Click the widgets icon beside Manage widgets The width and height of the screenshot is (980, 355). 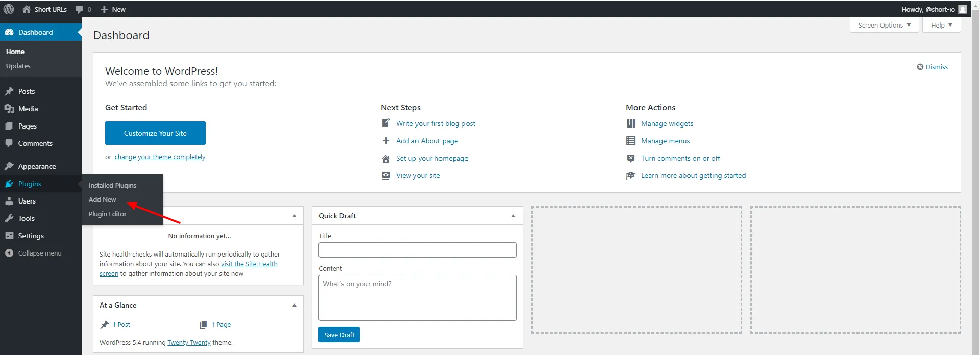click(631, 123)
